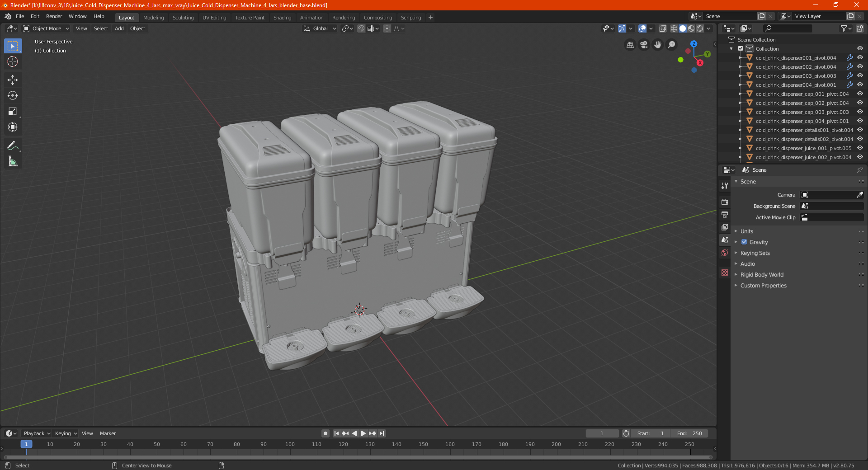
Task: Click the Marker menu in timeline
Action: pos(108,433)
